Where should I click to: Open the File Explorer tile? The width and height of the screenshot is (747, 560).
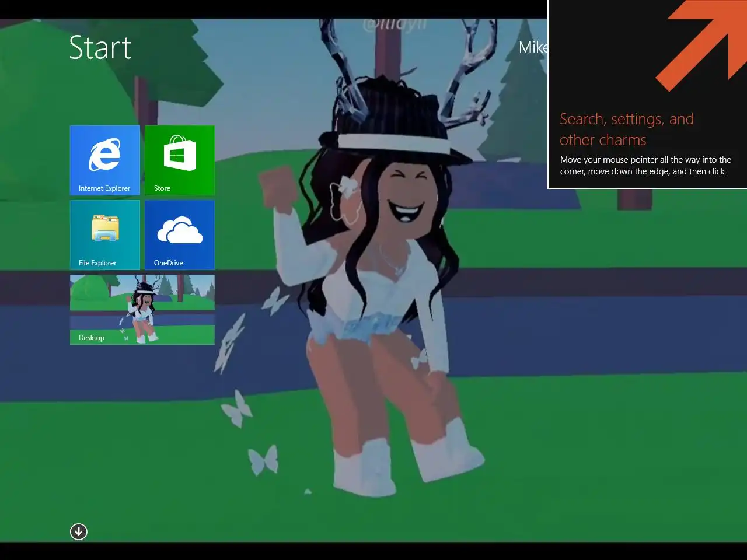105,235
